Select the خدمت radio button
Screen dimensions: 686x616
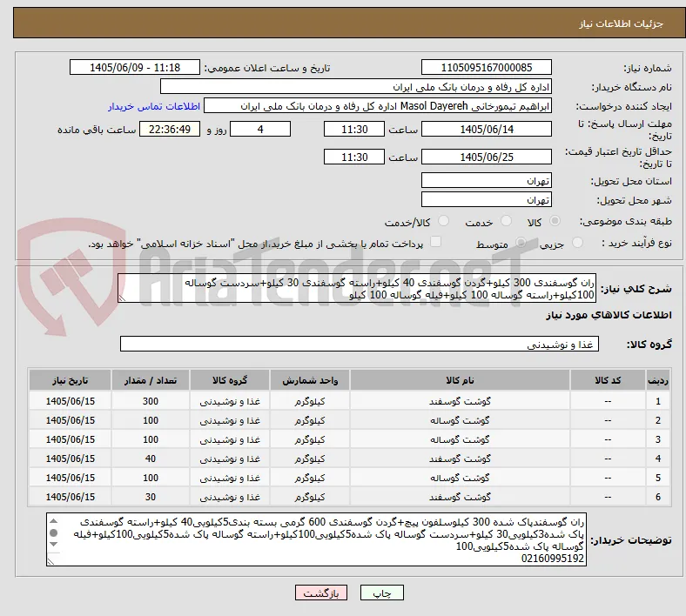(506, 221)
